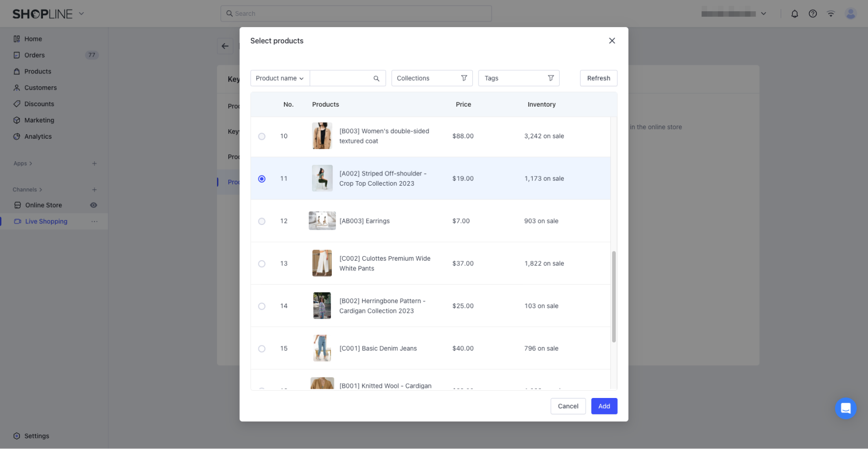Viewport: 868px width, 449px height.
Task: Select radio button for Earrings product
Action: click(262, 221)
